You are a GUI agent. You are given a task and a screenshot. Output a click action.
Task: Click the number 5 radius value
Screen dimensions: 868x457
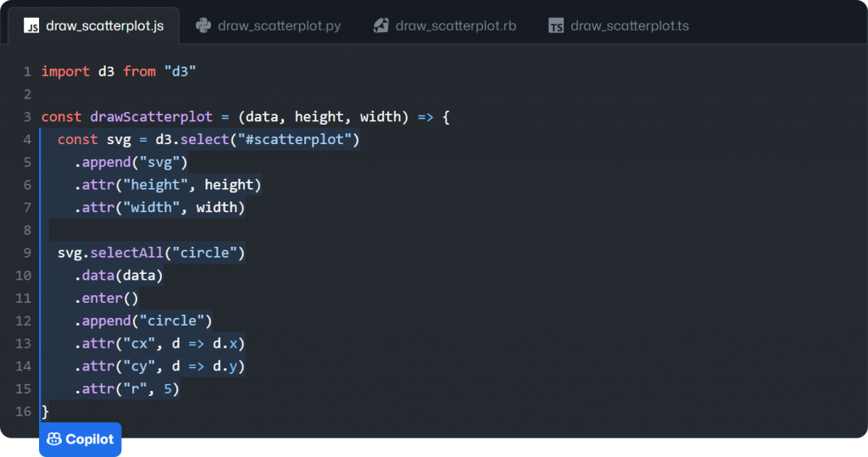pyautogui.click(x=168, y=388)
